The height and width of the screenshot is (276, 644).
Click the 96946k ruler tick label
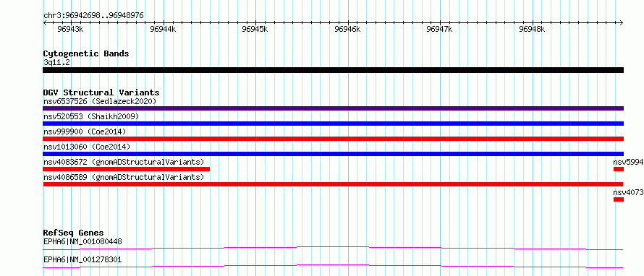tap(347, 29)
